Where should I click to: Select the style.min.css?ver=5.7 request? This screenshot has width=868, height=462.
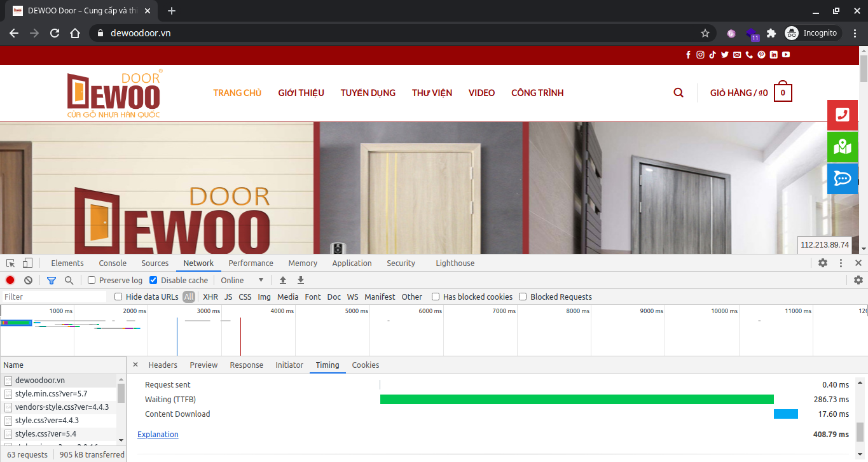(59, 394)
